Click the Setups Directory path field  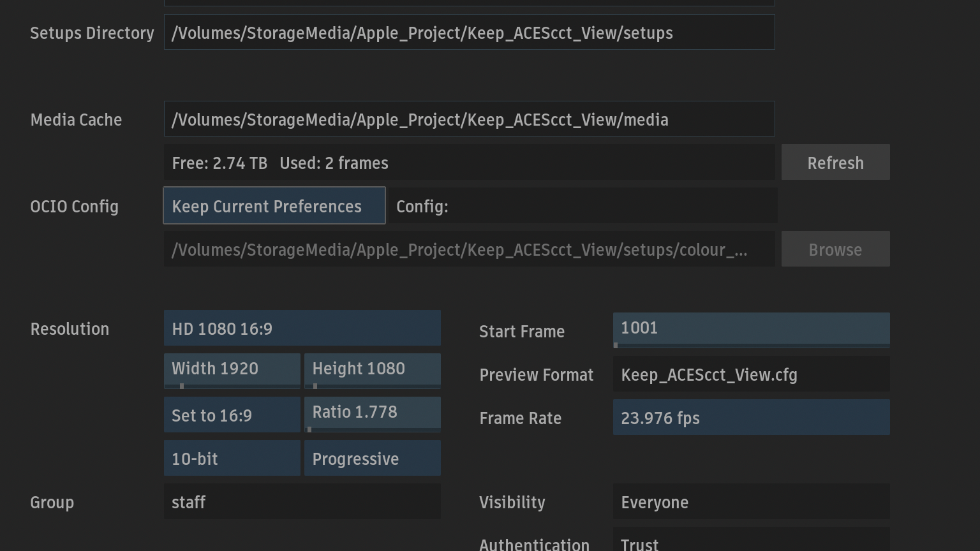tap(469, 33)
